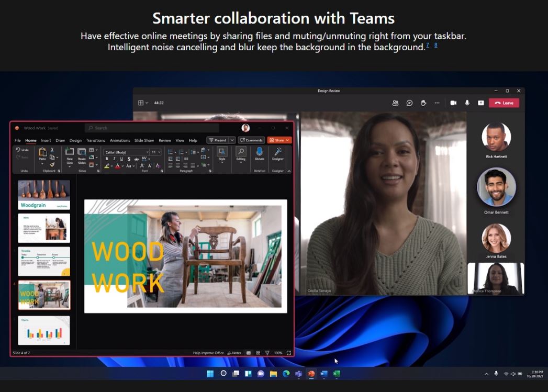Screen dimensions: 548x392
Task: Open Excel from taskbar
Action: tap(337, 374)
